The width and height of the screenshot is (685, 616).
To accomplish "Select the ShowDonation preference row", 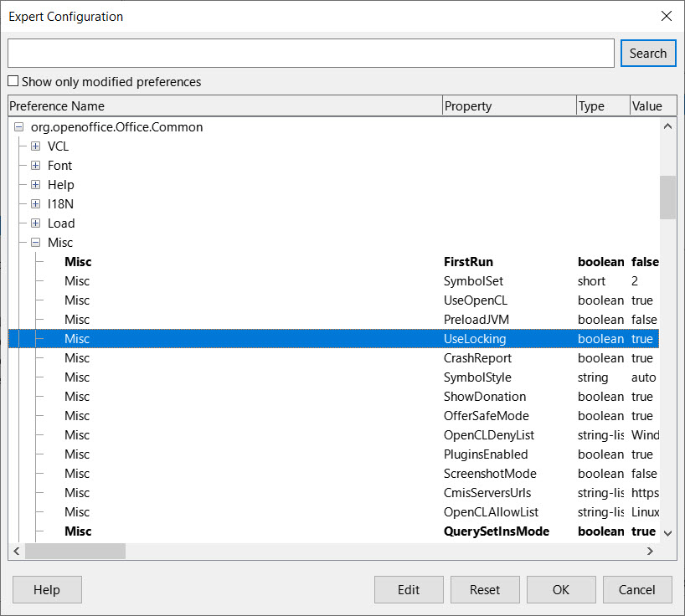I will (334, 396).
